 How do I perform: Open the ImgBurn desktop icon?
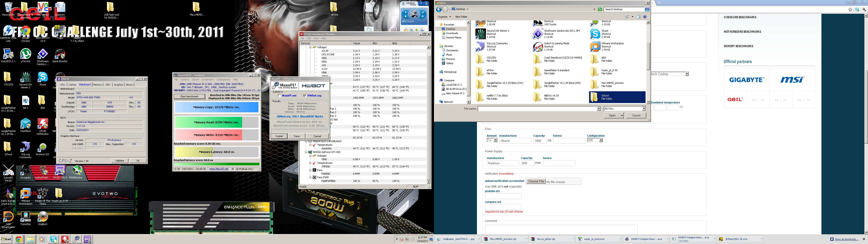(42, 218)
